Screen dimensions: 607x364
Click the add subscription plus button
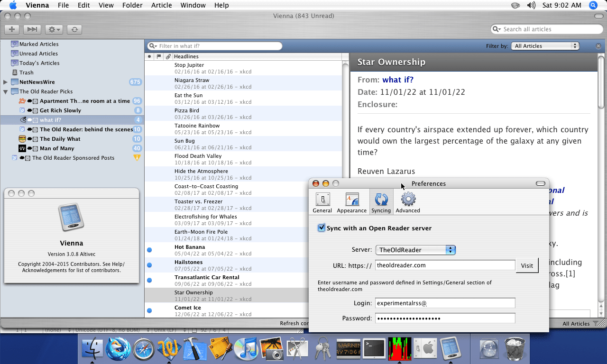[12, 29]
